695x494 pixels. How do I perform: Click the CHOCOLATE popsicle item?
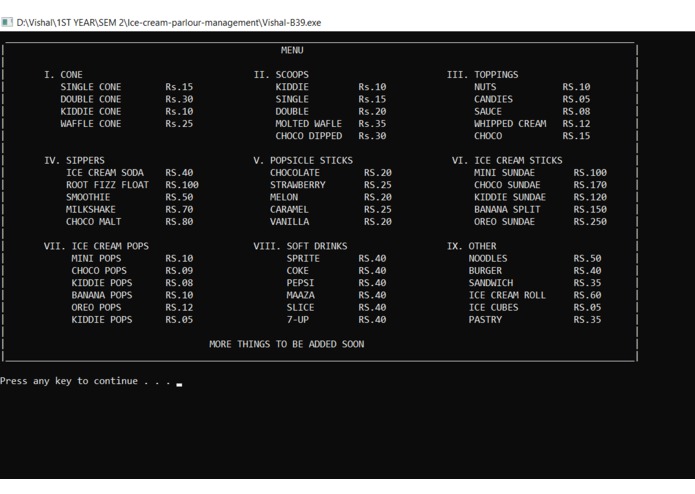(x=295, y=173)
